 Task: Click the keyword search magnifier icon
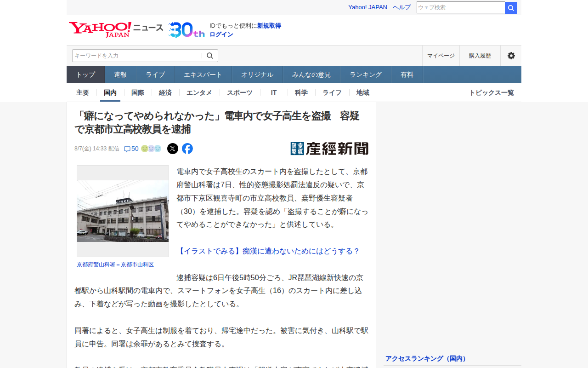pyautogui.click(x=210, y=56)
